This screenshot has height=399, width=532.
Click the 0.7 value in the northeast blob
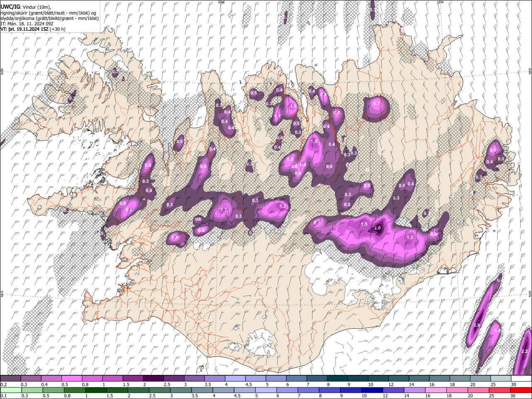tap(377, 103)
